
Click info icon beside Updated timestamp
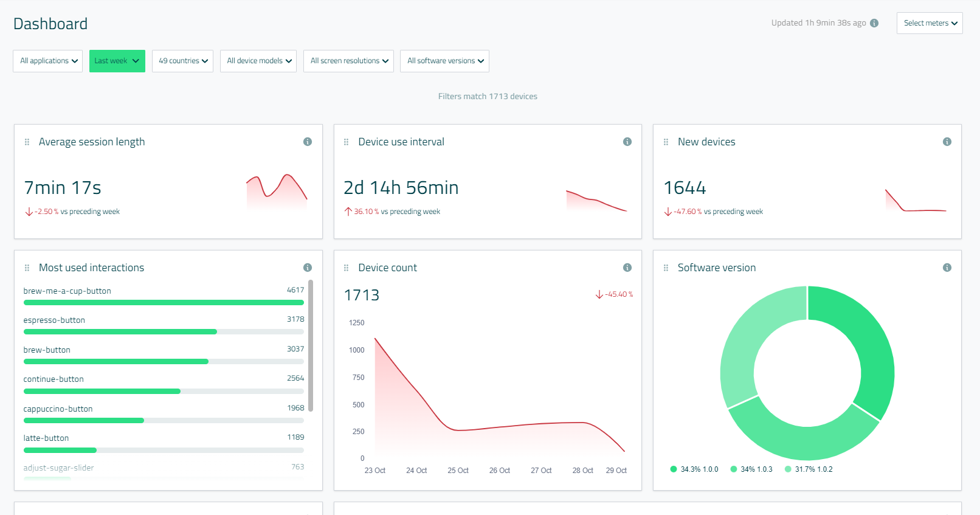[874, 23]
